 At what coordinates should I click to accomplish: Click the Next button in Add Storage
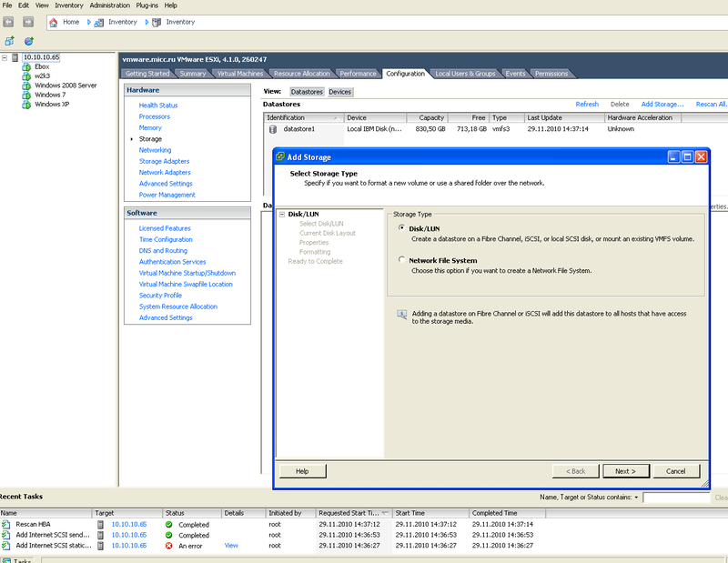click(x=625, y=471)
